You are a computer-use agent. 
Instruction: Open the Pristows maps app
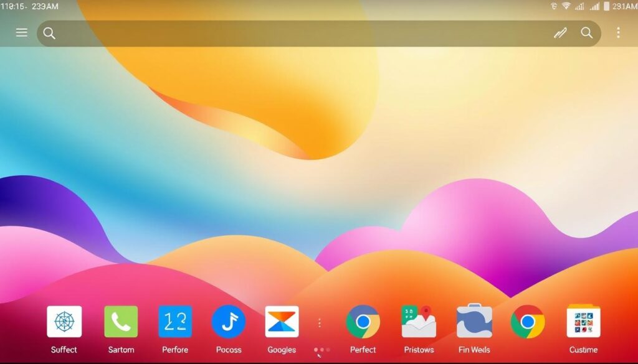pyautogui.click(x=418, y=322)
